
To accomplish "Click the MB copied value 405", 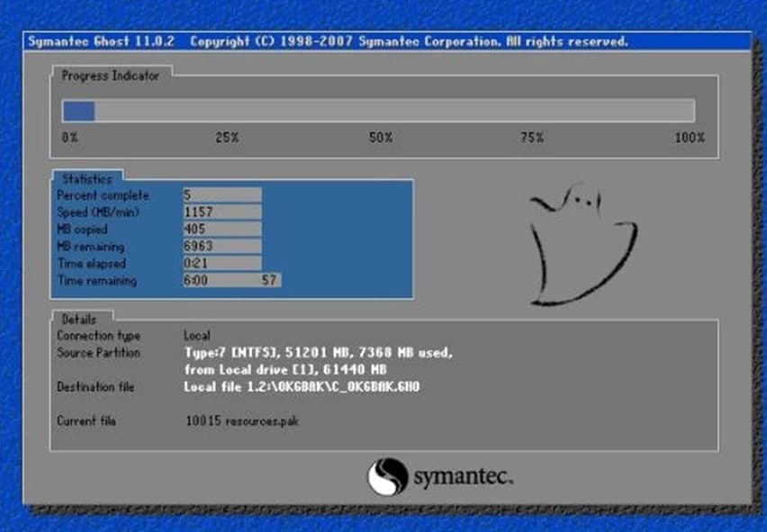I will point(221,230).
